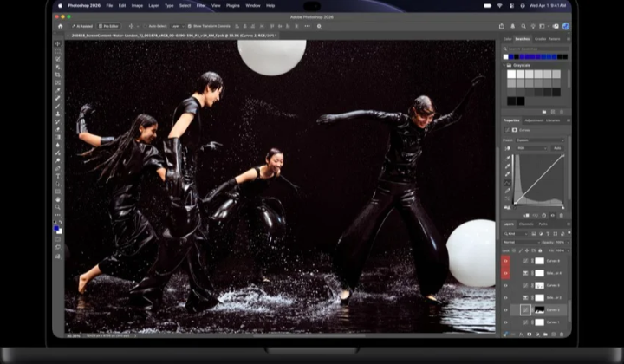Select the Eyedropper tool in toolbar
The width and height of the screenshot is (624, 364).
(58, 90)
